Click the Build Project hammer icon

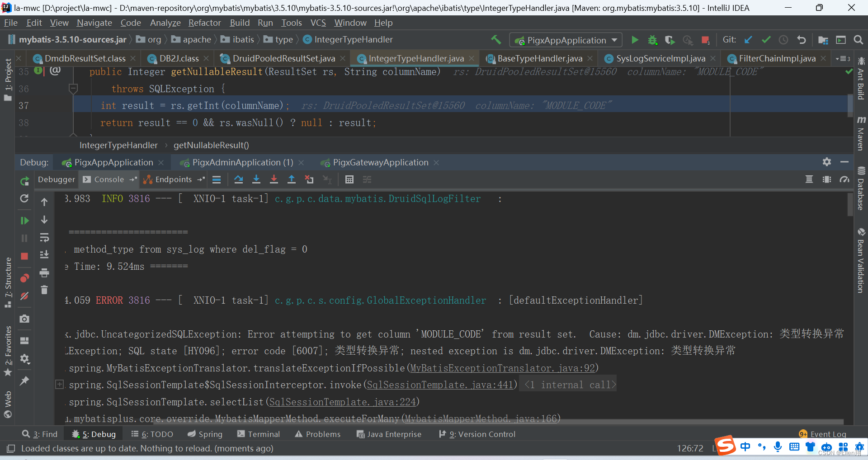[x=496, y=40]
